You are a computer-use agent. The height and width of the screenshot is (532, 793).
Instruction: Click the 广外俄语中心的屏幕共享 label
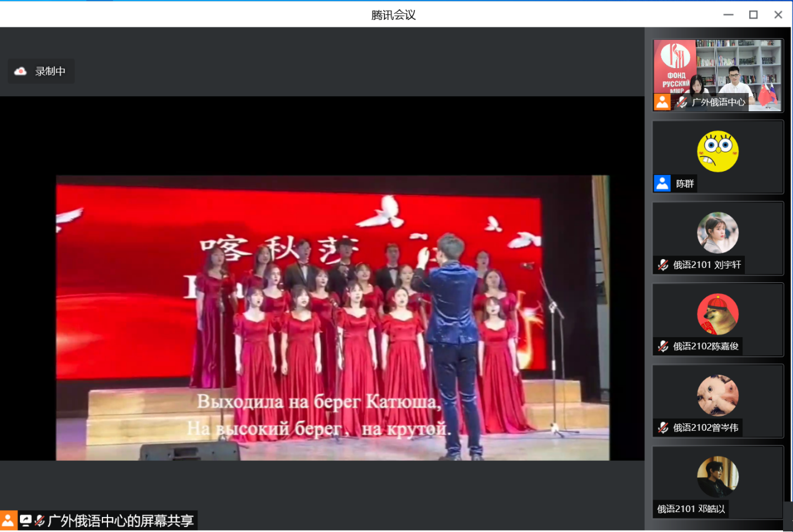121,520
